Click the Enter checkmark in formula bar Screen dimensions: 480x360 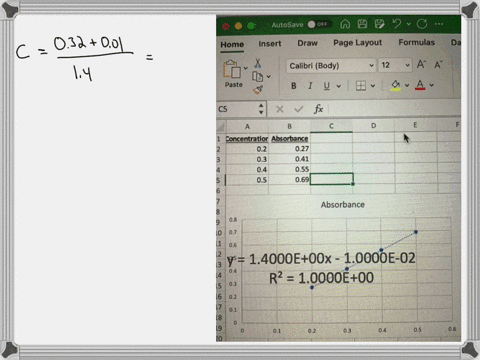pyautogui.click(x=299, y=109)
